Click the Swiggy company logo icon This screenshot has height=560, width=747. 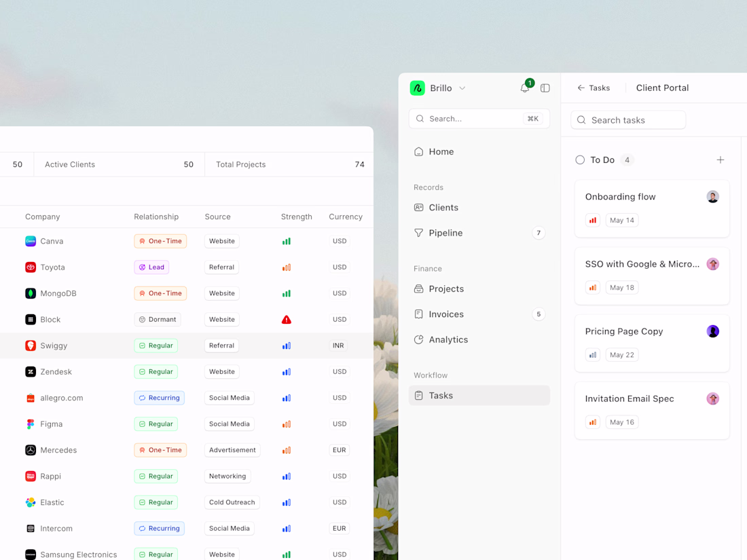pyautogui.click(x=31, y=346)
